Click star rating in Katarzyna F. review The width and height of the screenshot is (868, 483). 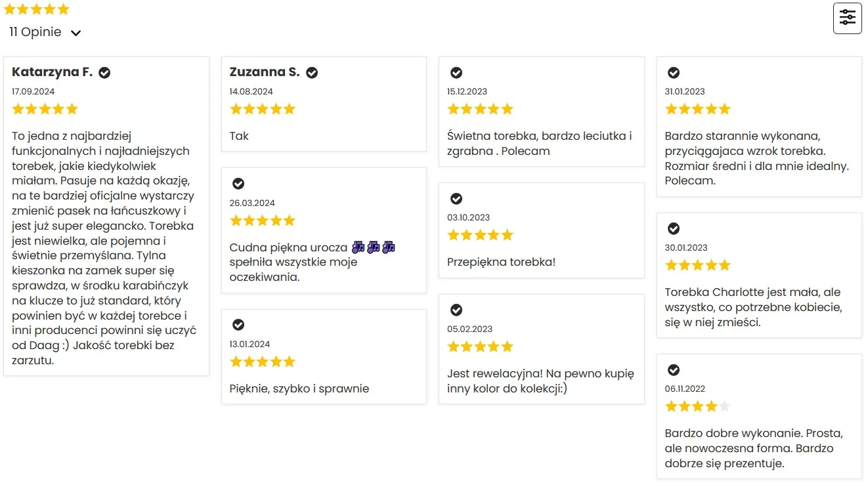pyautogui.click(x=45, y=109)
